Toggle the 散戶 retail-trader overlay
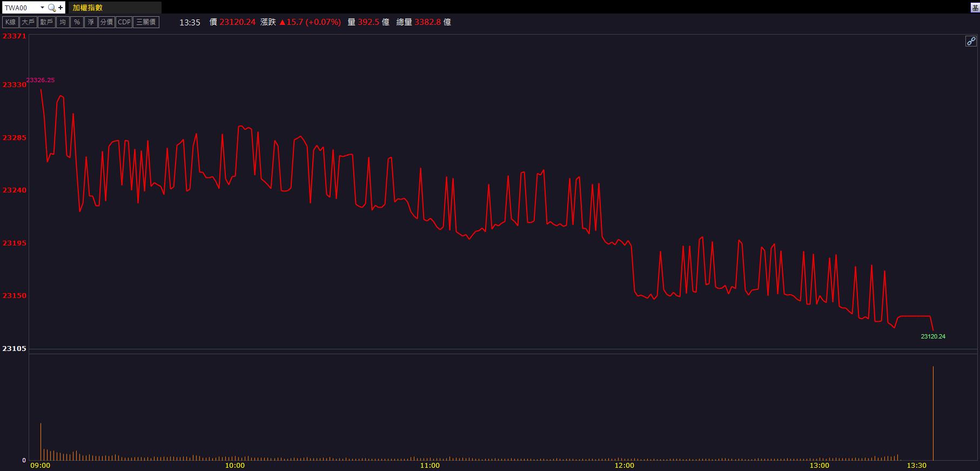 point(46,22)
